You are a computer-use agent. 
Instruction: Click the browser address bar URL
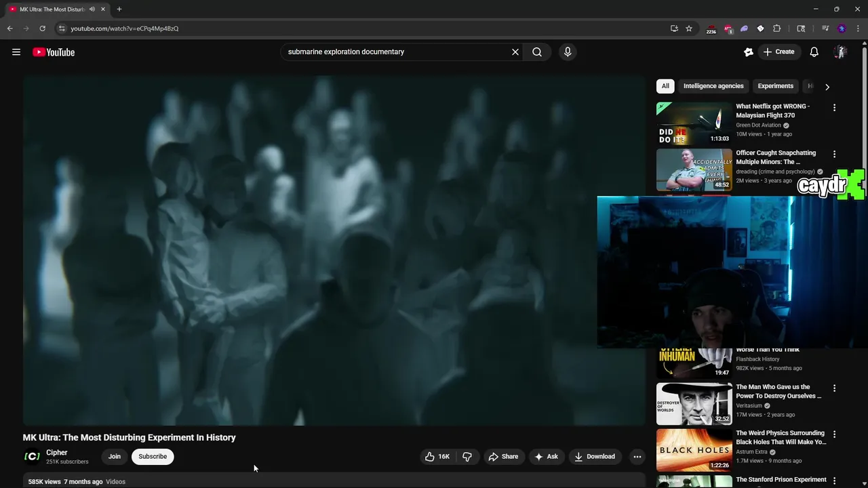pos(125,28)
